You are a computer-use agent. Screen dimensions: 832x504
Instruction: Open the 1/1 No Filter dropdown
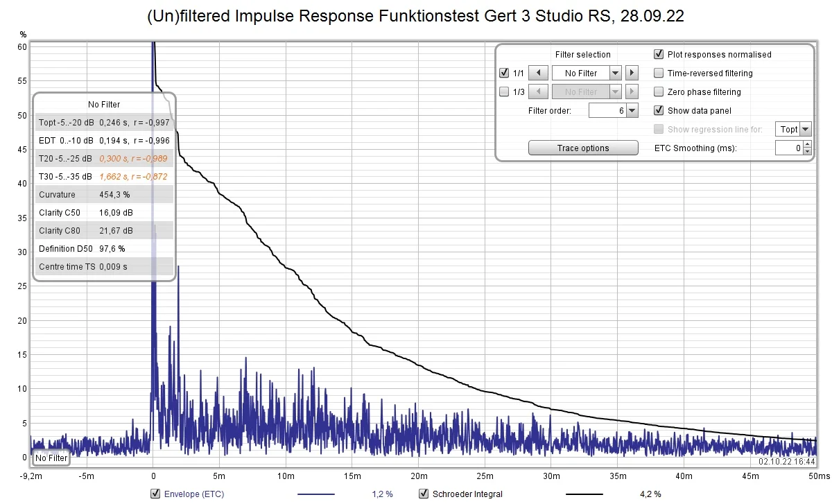coord(614,73)
